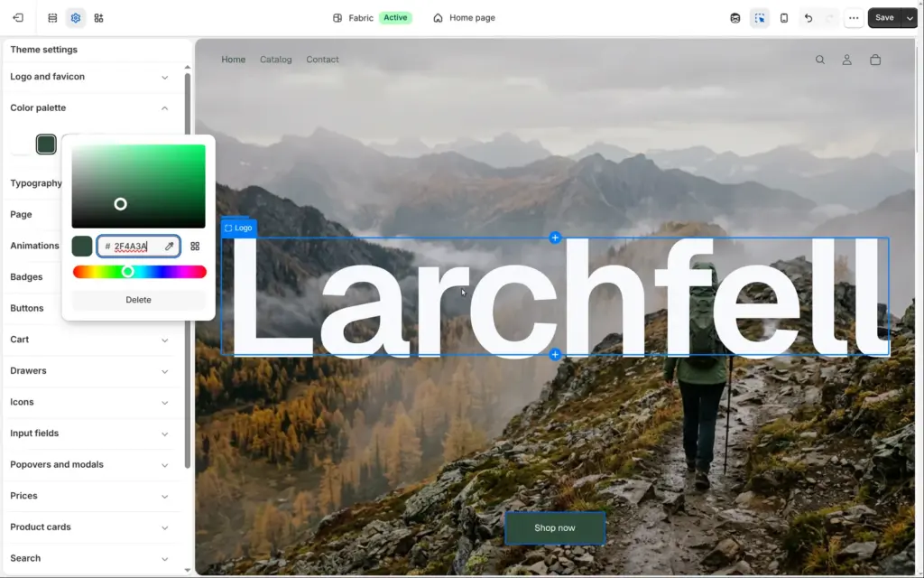
Task: Click the Home page house icon
Action: pyautogui.click(x=438, y=18)
